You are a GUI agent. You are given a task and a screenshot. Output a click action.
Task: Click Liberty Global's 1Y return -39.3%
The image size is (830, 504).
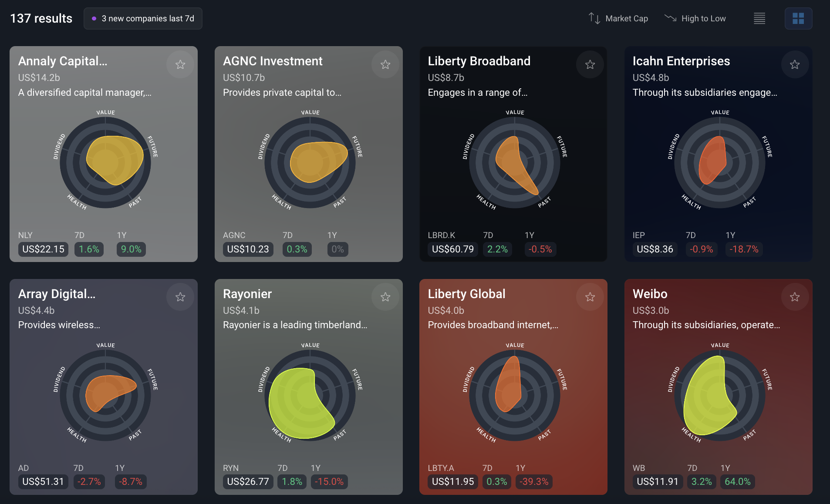534,481
